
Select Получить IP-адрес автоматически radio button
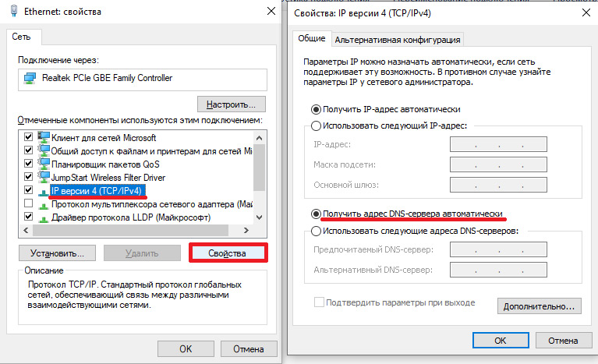(x=316, y=109)
